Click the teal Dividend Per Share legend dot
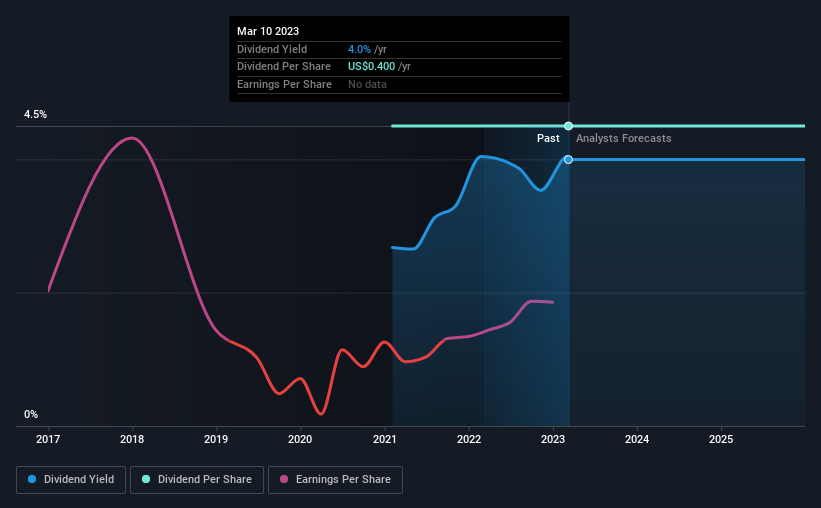 tap(146, 479)
